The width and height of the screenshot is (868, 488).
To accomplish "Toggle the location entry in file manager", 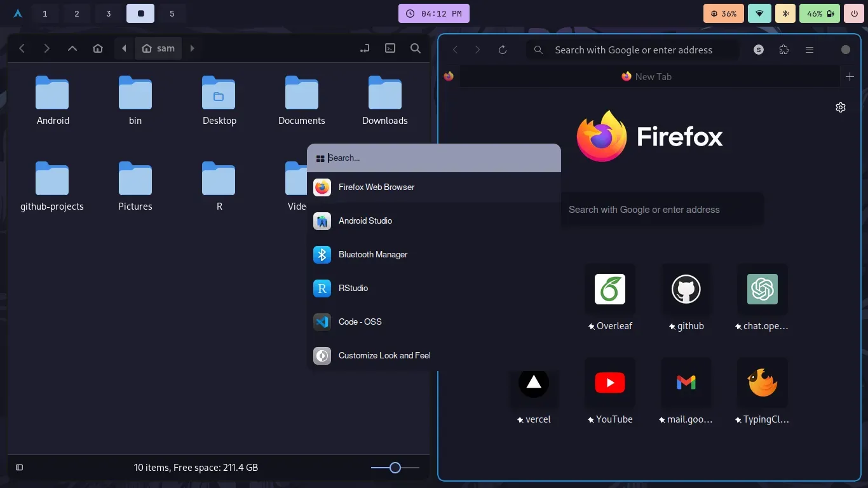I will tap(365, 48).
